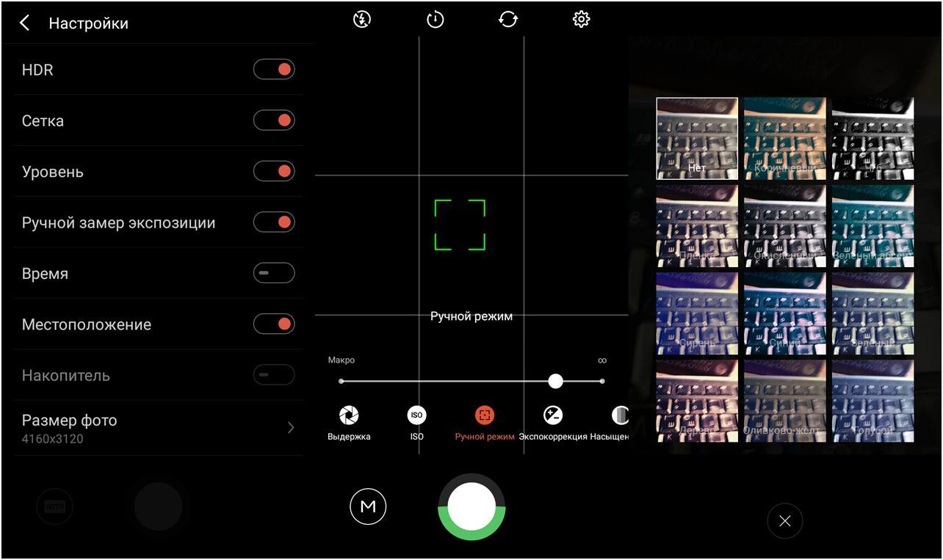Open the self-timer icon
Viewport: 943px width, 560px height.
pyautogui.click(x=436, y=20)
